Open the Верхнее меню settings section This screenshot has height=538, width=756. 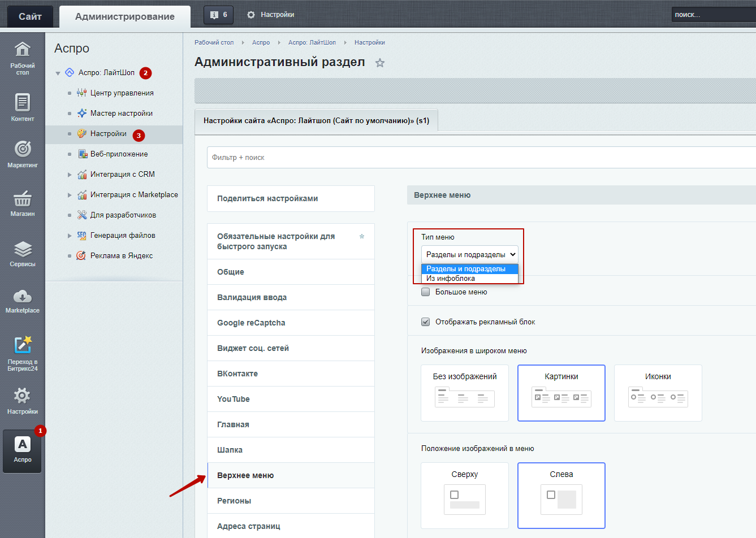(291, 475)
